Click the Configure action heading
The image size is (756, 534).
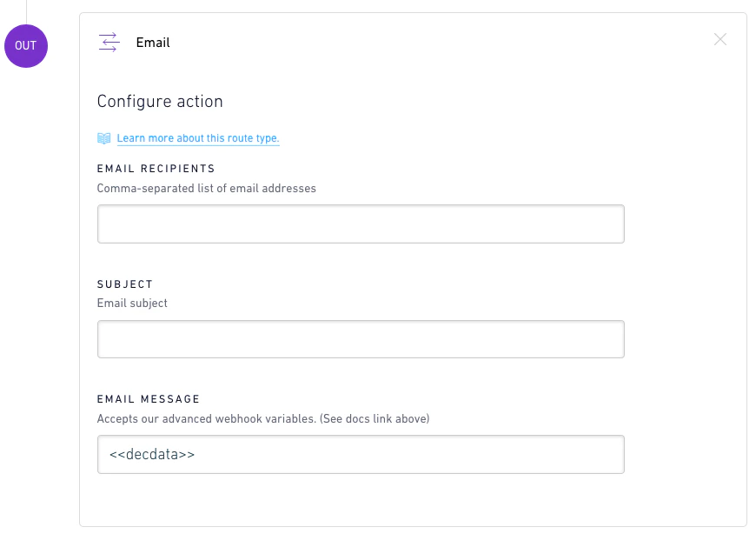point(160,101)
